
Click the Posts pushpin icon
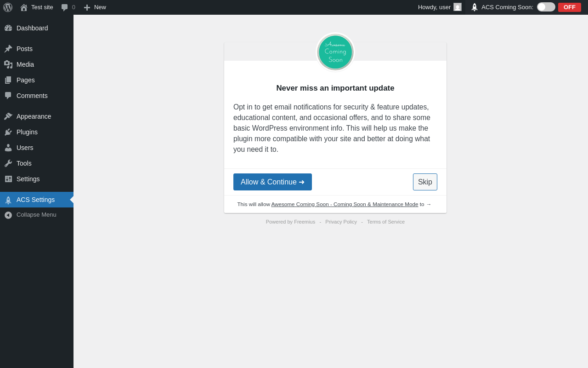click(x=8, y=49)
